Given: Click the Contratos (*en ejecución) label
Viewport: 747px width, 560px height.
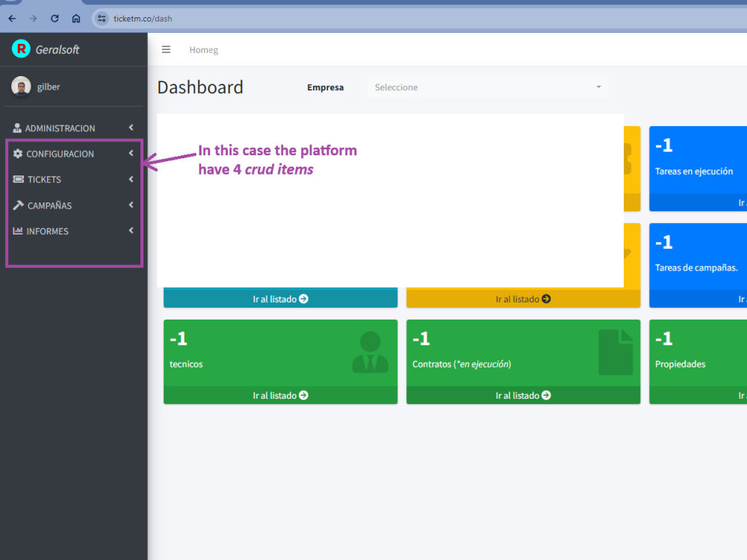Looking at the screenshot, I should click(462, 364).
